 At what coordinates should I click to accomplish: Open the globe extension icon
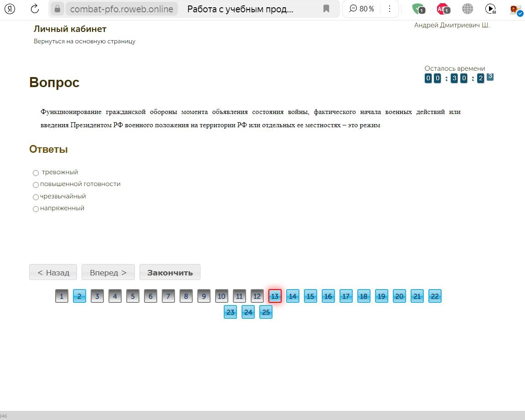pos(468,9)
